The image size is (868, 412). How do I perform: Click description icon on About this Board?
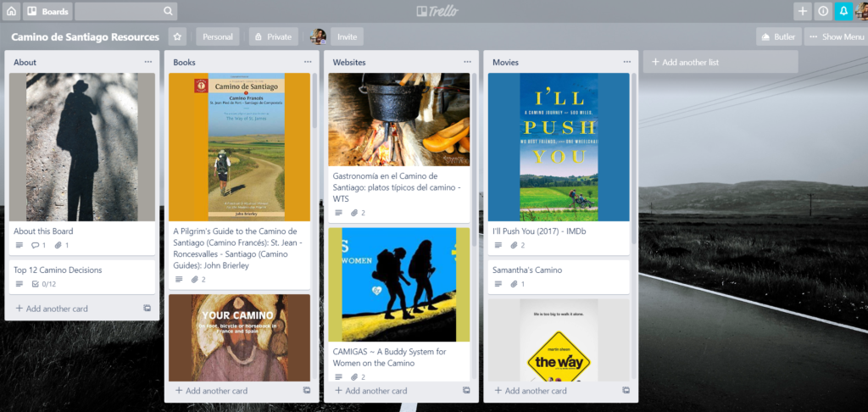click(19, 245)
